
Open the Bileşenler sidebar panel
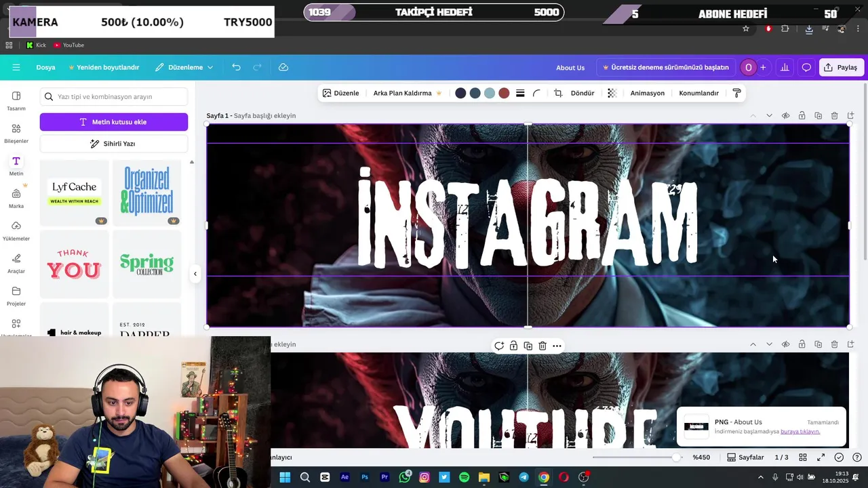tap(16, 133)
